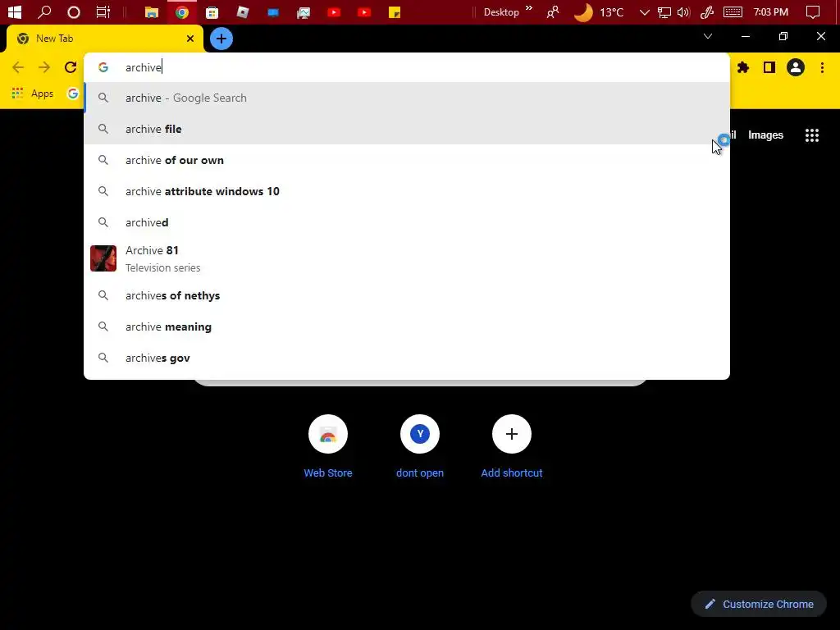Screen dimensions: 840x630
Task: Open the Chrome three-dot menu
Action: (822, 67)
